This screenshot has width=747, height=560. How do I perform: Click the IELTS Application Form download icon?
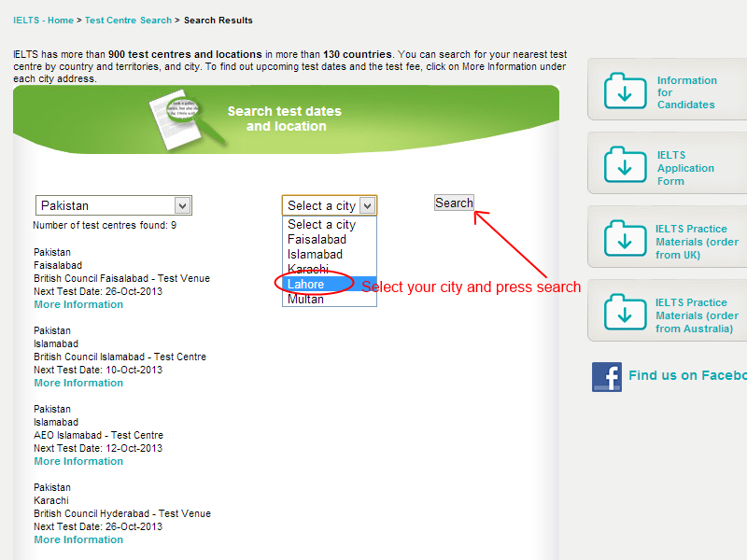(x=625, y=164)
